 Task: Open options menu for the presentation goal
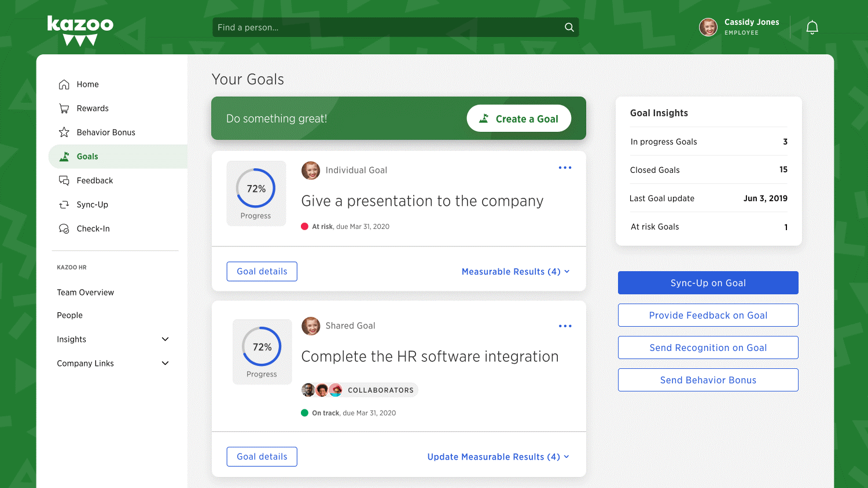click(565, 168)
